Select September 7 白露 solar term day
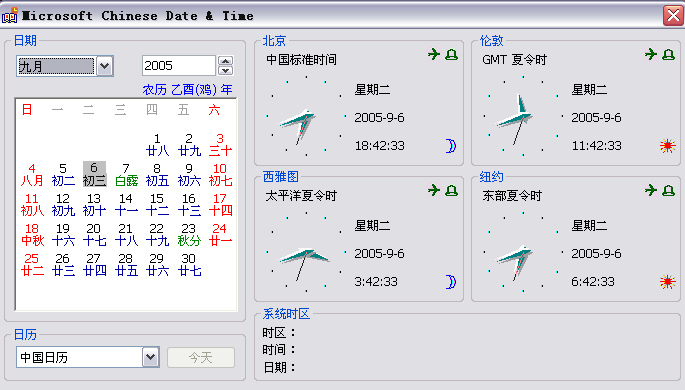 click(x=126, y=175)
